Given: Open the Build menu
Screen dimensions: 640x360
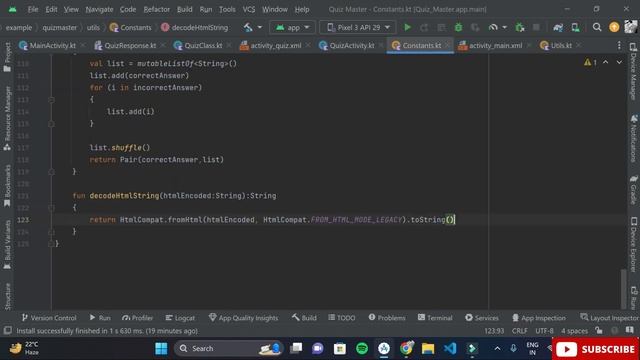Looking at the screenshot, I should click(x=184, y=9).
